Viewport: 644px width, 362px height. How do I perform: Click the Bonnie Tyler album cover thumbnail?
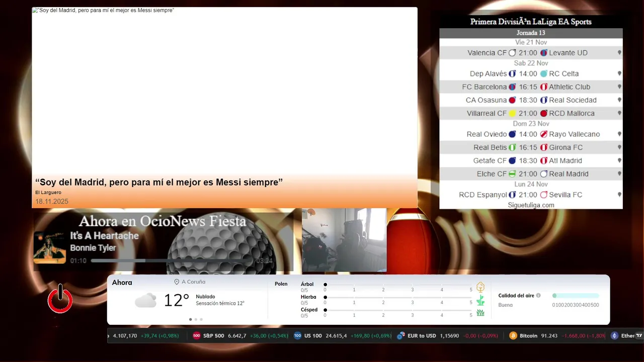pyautogui.click(x=50, y=247)
